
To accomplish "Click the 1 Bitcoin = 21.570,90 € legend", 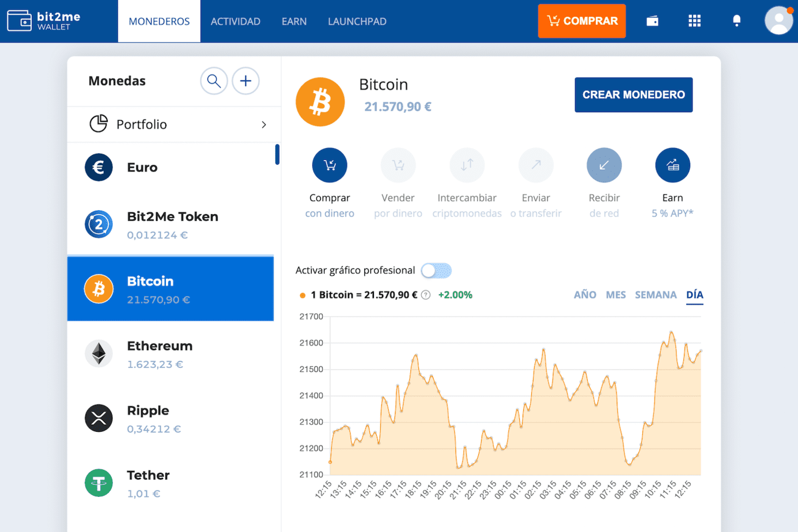I will (x=364, y=295).
